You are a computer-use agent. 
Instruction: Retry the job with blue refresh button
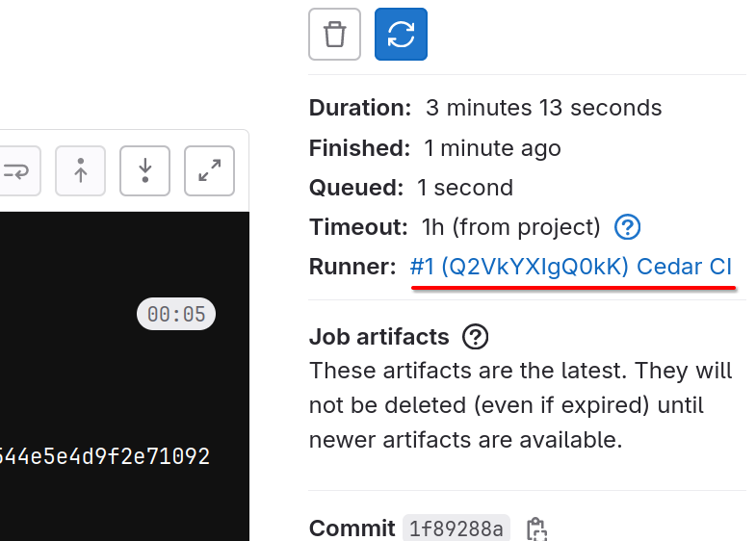pos(401,35)
